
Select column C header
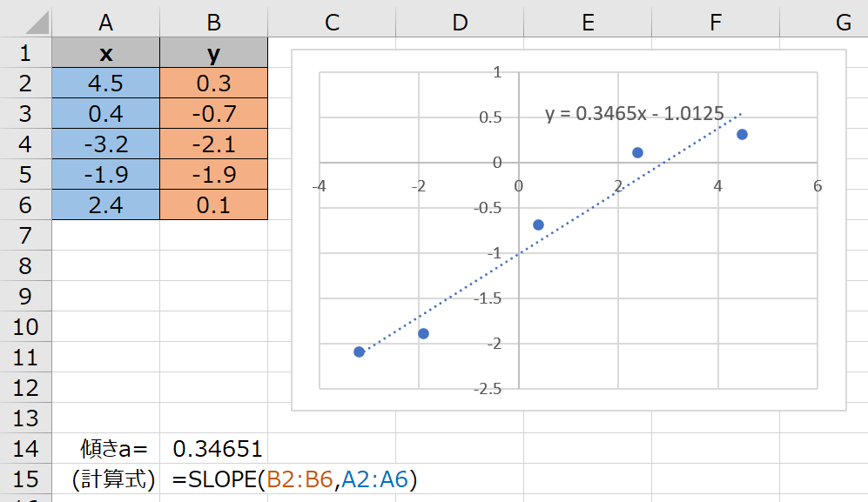click(332, 23)
